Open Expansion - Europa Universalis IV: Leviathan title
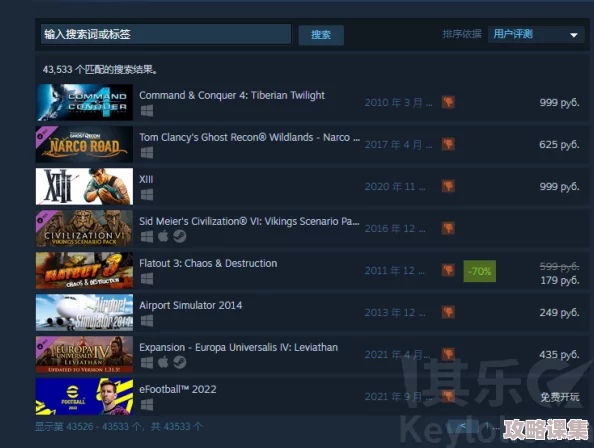Viewport: 594px width, 448px height. pos(238,347)
